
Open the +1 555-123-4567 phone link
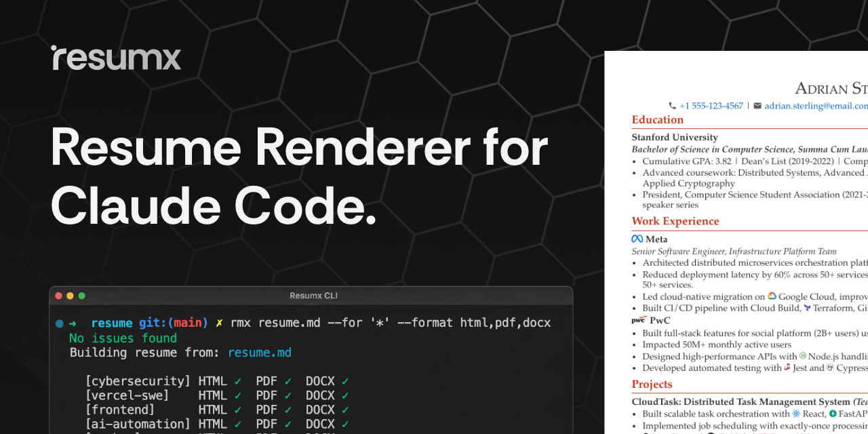[711, 106]
